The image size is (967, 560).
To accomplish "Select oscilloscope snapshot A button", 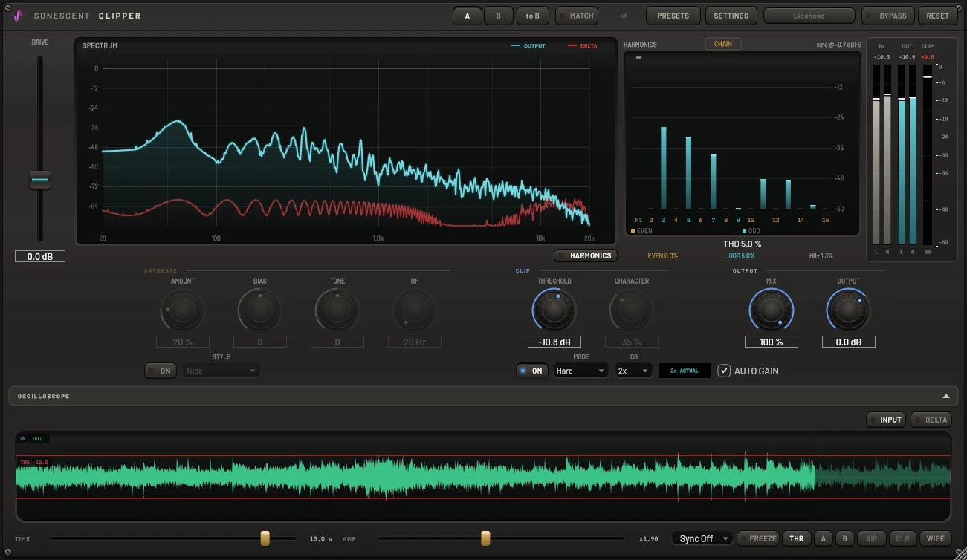I will click(823, 538).
